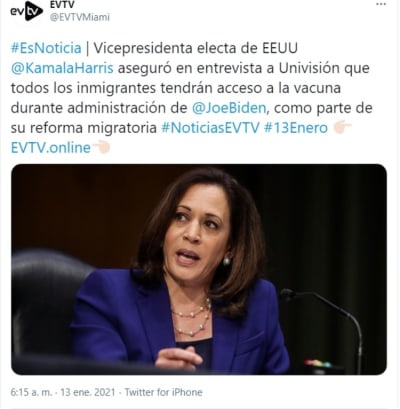Click the 'Vicepresidenta electa de EEUU' text

[195, 48]
